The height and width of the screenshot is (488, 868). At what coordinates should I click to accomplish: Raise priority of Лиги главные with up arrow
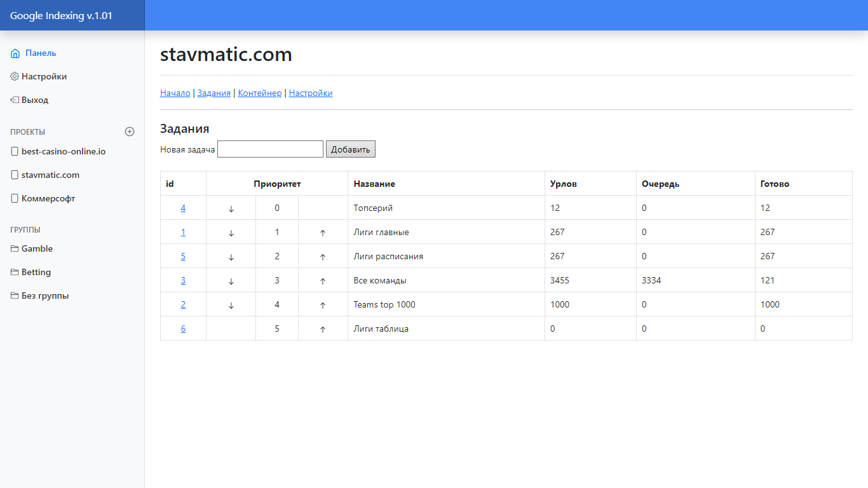pyautogui.click(x=323, y=233)
